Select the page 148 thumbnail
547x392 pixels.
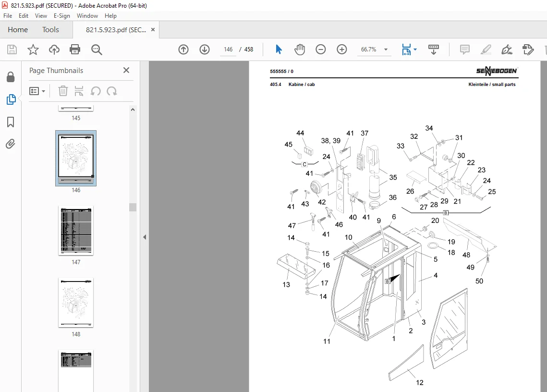[76, 303]
